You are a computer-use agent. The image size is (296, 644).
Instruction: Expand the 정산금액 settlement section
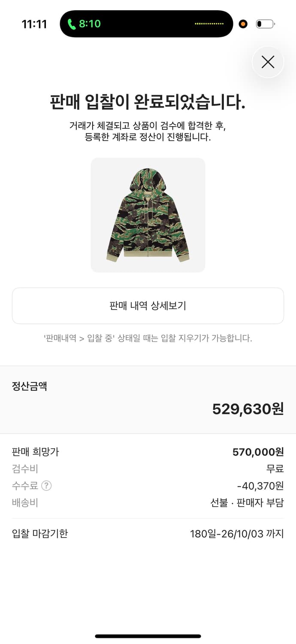click(148, 398)
